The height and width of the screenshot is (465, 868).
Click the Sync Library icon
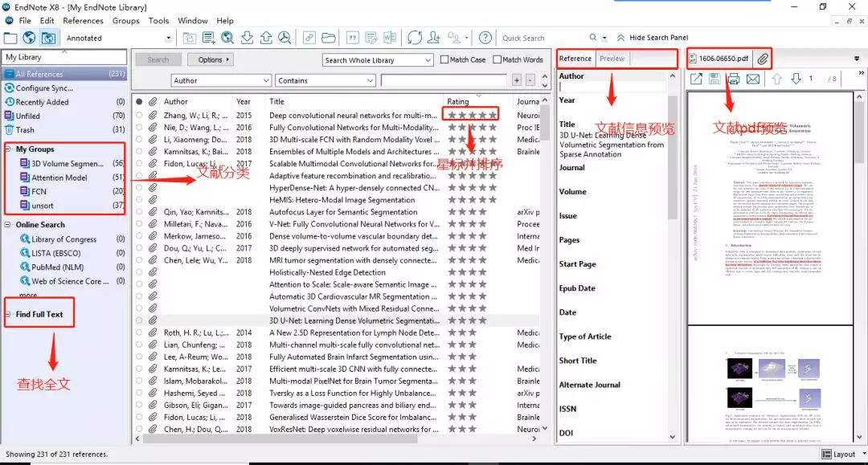coord(415,38)
